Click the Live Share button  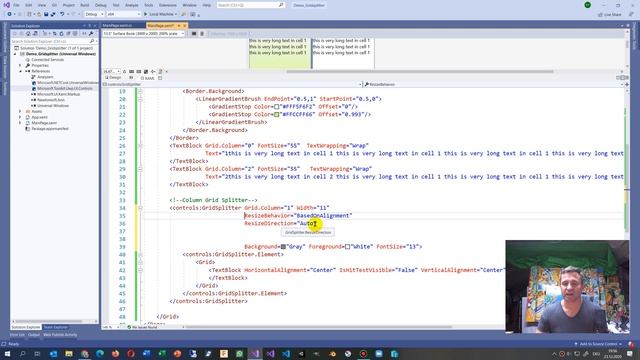pos(610,15)
